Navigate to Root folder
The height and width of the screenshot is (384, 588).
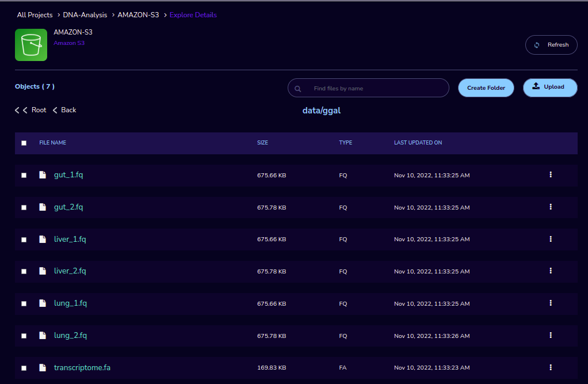tap(30, 110)
